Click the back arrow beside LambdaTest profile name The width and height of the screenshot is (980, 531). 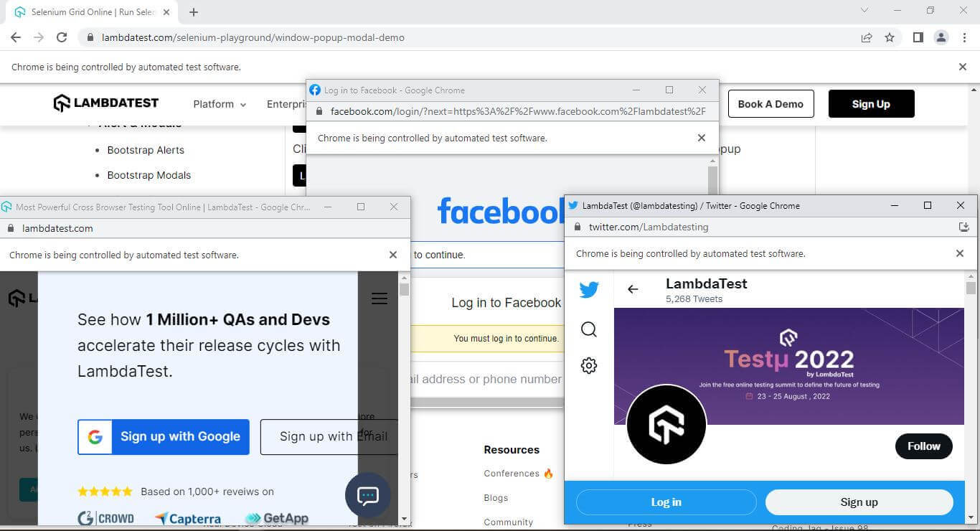(x=633, y=289)
